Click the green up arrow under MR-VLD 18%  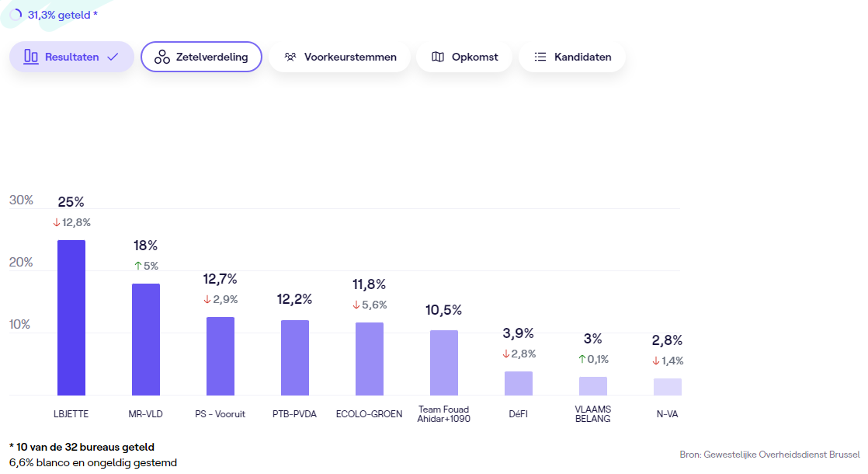tap(137, 266)
